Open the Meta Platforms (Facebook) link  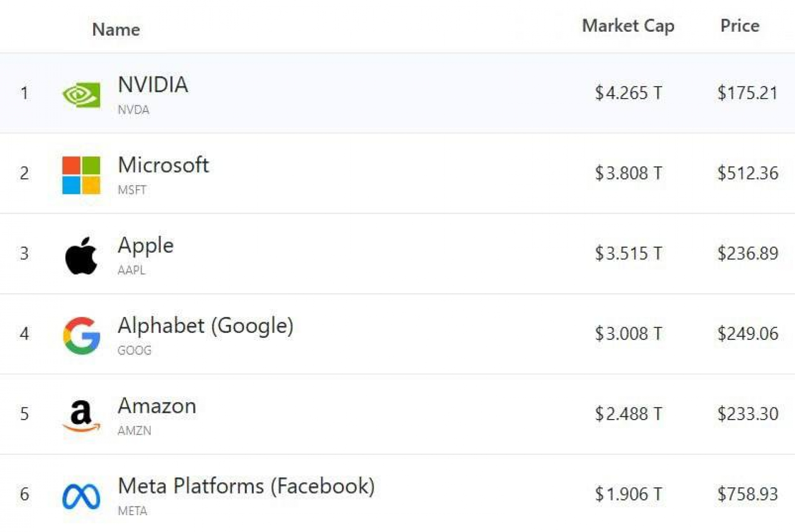click(x=246, y=486)
